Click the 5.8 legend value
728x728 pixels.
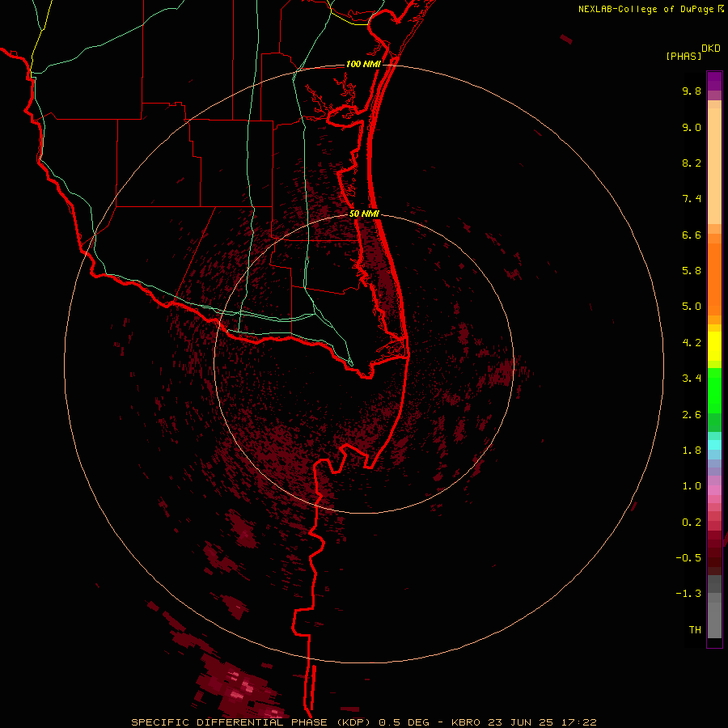click(692, 271)
